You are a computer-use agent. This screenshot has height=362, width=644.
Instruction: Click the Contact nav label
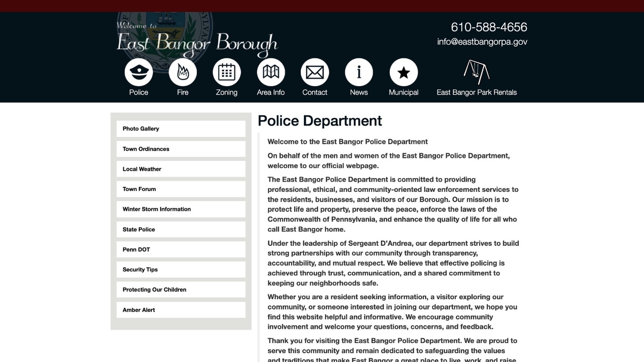pyautogui.click(x=315, y=92)
